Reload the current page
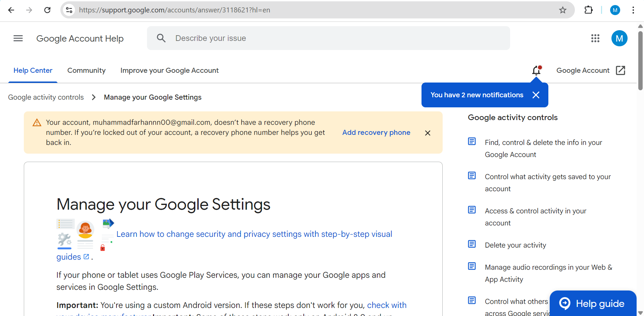Screen dimensions: 644x316 [x=47, y=10]
